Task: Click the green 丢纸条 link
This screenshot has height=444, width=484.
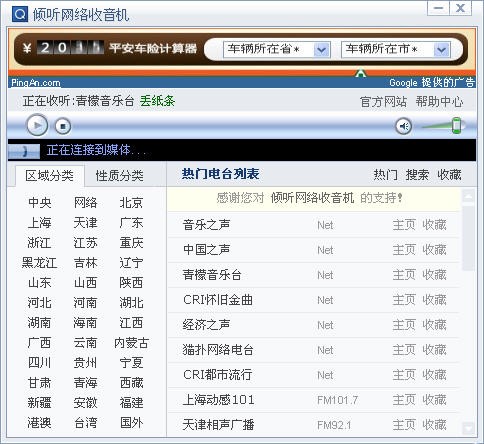Action: 157,101
